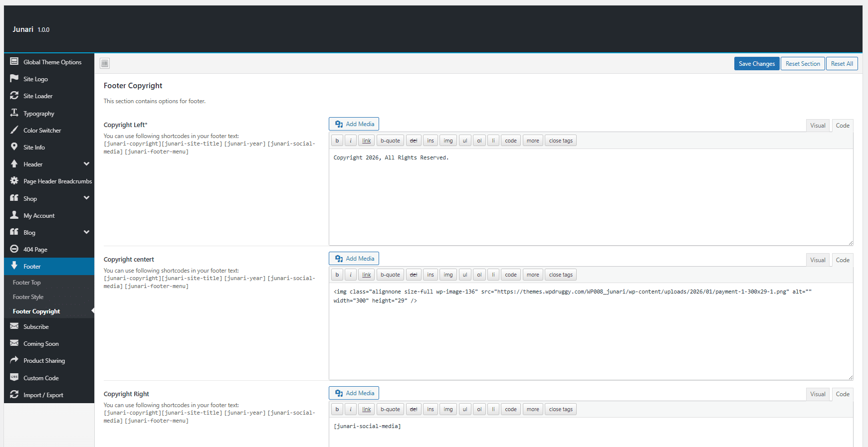
Task: Click 'b-quote' button in Copyright Left toolbar
Action: pos(390,141)
